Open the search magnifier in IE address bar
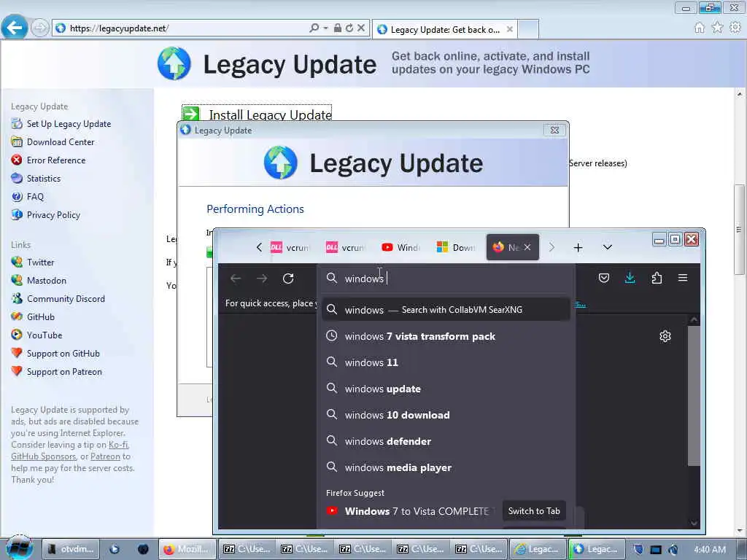Image resolution: width=747 pixels, height=560 pixels. click(314, 28)
